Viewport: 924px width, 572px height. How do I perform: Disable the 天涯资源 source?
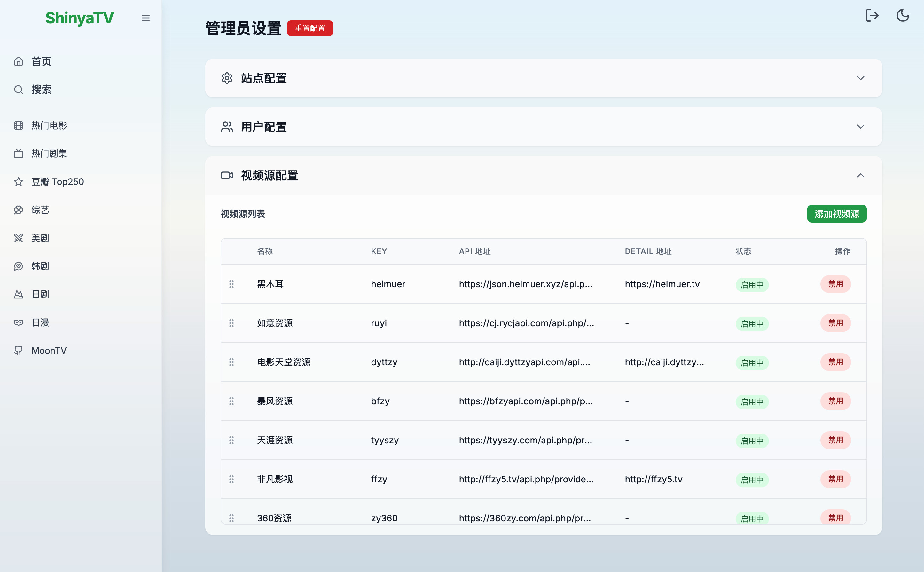[x=835, y=440]
